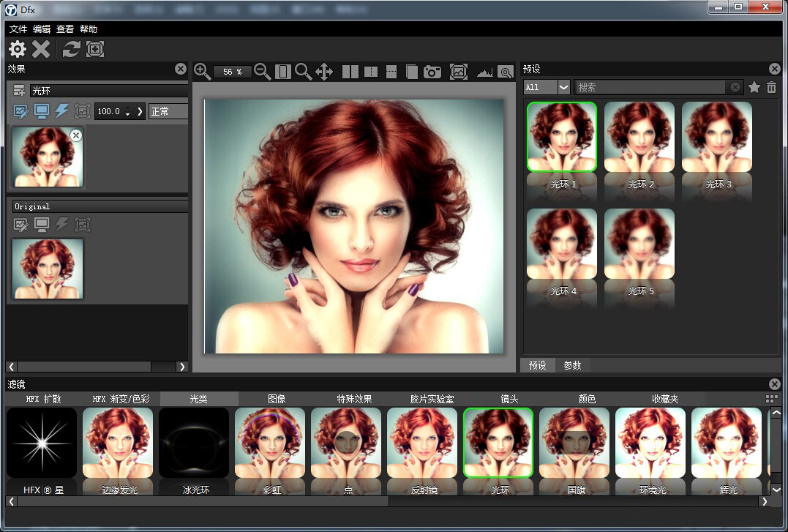Show the histogram view icon
The image size is (788, 532).
(x=484, y=72)
